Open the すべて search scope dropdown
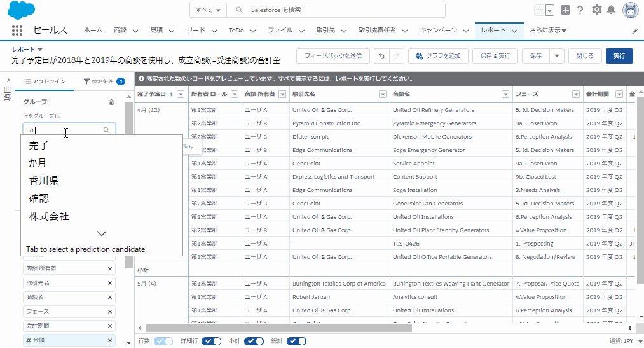 click(208, 10)
